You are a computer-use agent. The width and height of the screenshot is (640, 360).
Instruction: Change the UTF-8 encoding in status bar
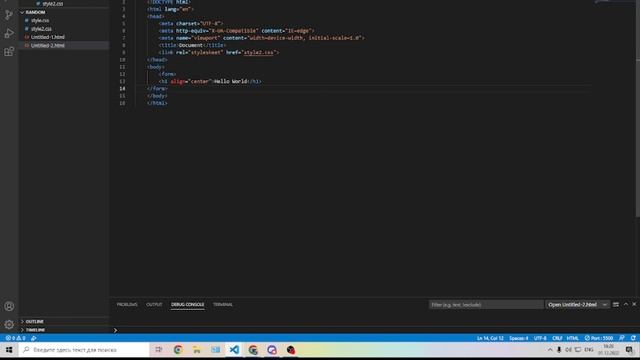pyautogui.click(x=540, y=338)
